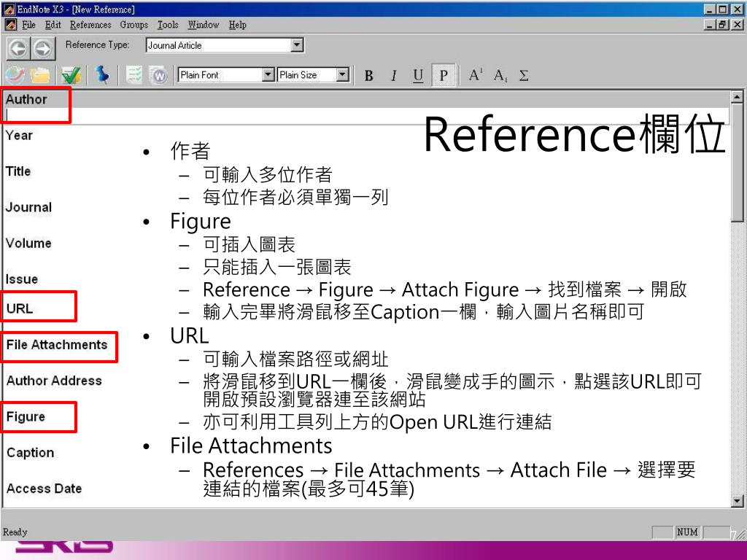
Task: Go to the next reference arrow
Action: coord(43,49)
